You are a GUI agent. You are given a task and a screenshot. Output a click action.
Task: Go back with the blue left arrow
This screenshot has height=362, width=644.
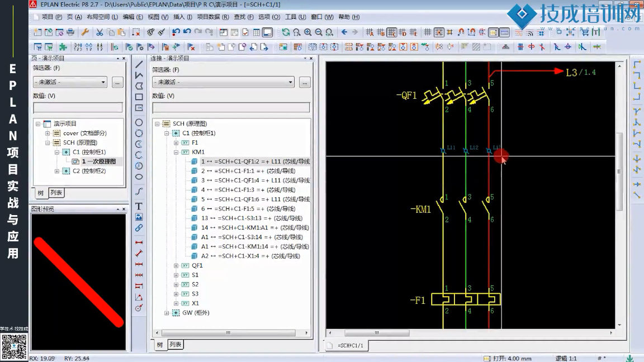344,32
